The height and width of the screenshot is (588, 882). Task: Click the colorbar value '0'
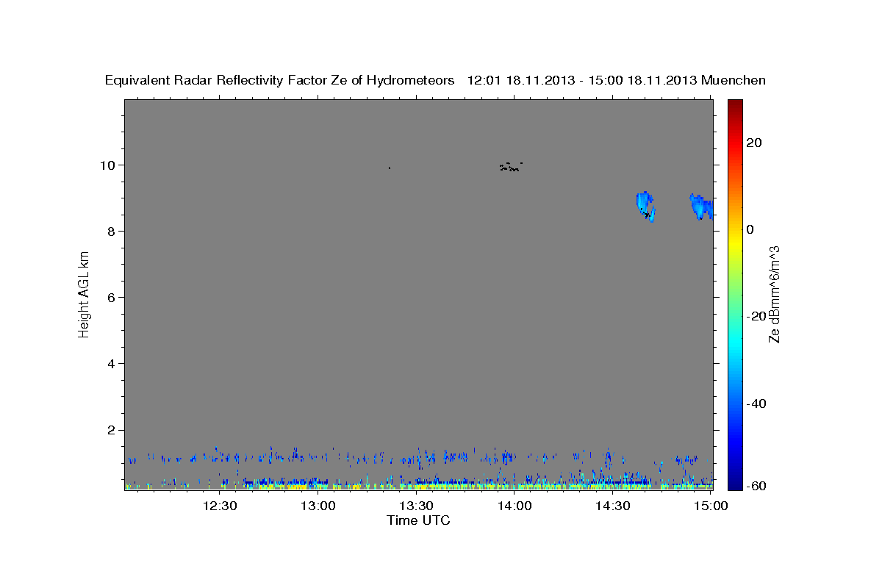750,229
